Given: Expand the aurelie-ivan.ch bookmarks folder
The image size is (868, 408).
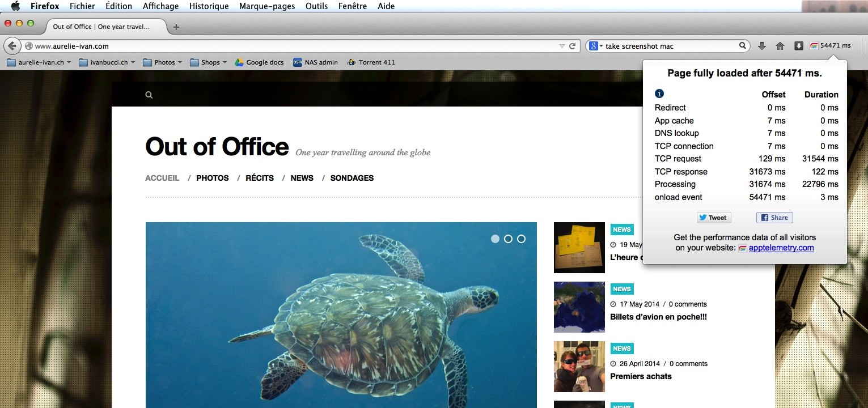Looking at the screenshot, I should click(x=39, y=62).
